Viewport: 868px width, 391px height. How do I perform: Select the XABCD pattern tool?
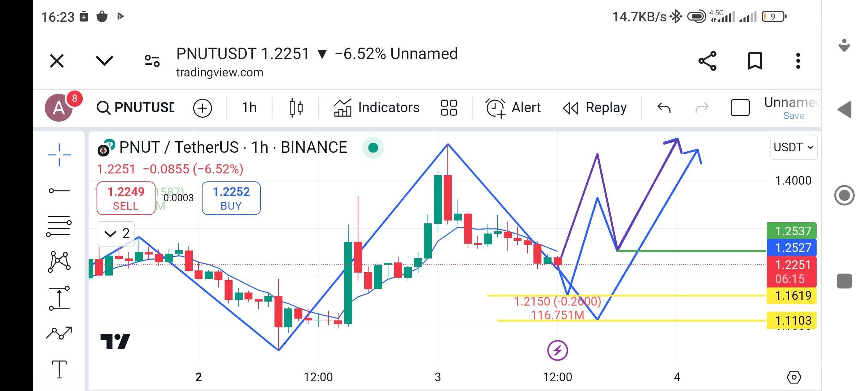coord(59,261)
